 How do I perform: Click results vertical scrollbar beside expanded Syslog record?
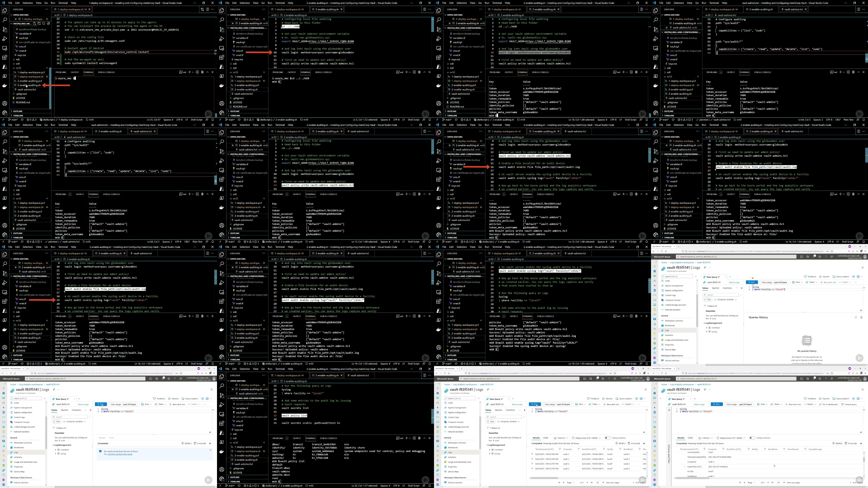point(864,460)
